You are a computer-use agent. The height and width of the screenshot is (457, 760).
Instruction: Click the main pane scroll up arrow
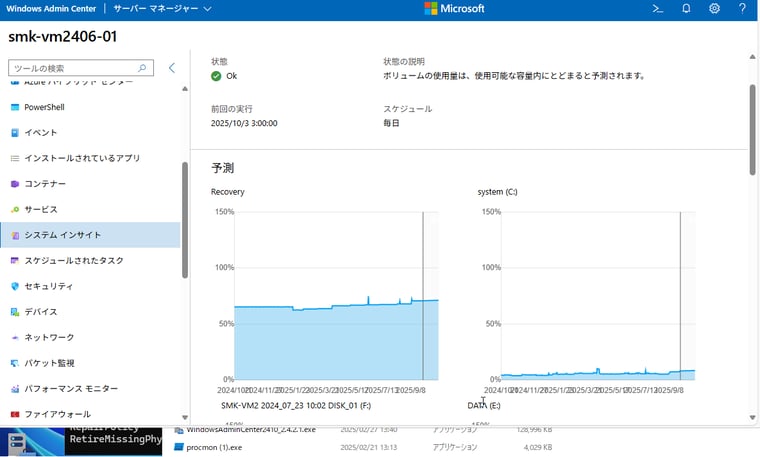(x=752, y=57)
